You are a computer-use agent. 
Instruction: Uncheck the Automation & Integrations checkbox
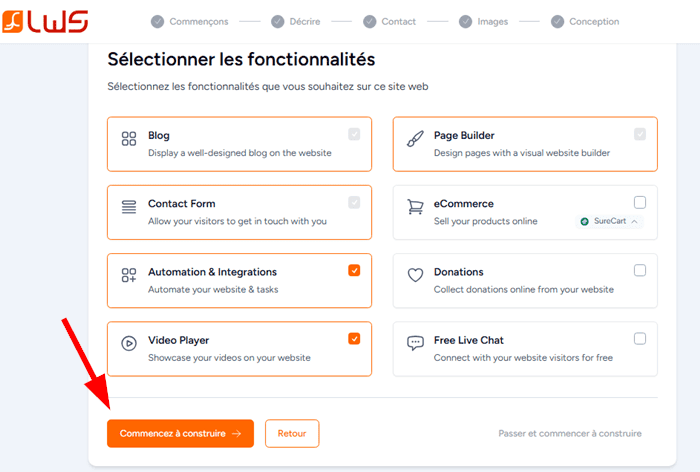coord(354,270)
